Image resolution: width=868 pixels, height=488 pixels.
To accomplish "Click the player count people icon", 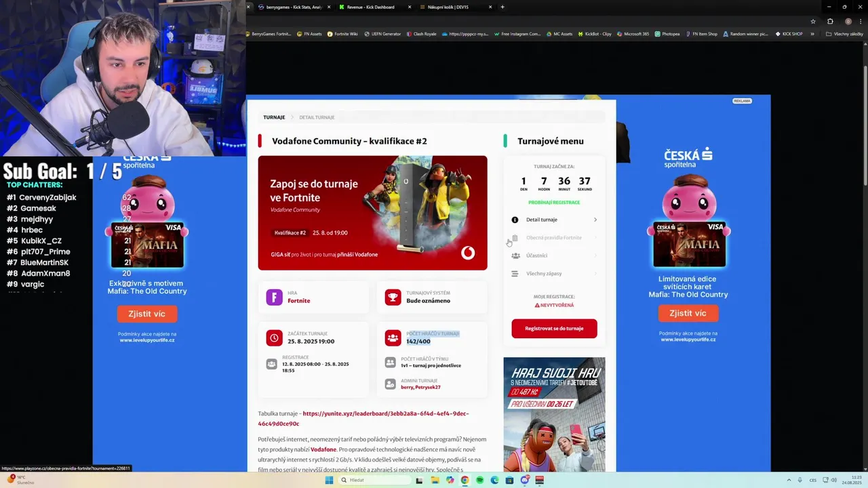I will 393,338.
